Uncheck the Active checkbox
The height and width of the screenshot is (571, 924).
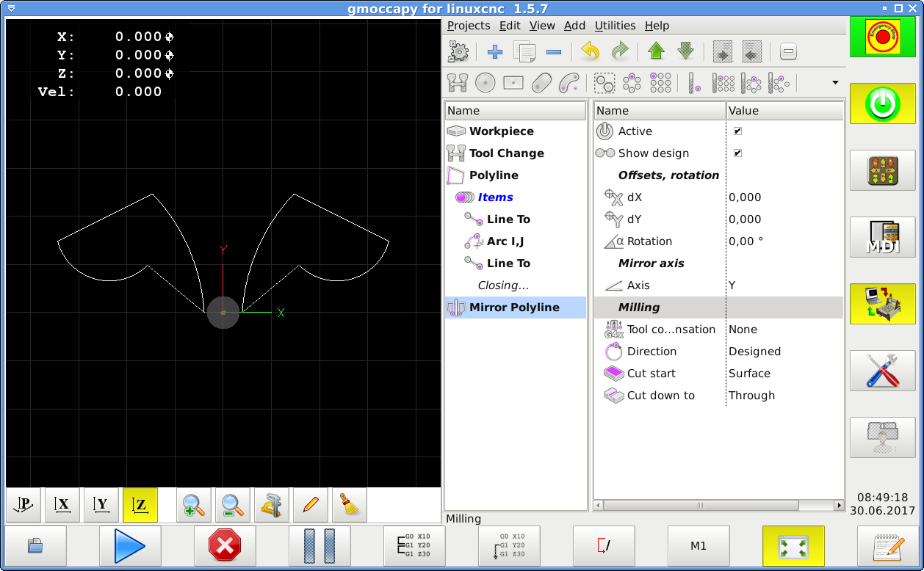coord(737,131)
